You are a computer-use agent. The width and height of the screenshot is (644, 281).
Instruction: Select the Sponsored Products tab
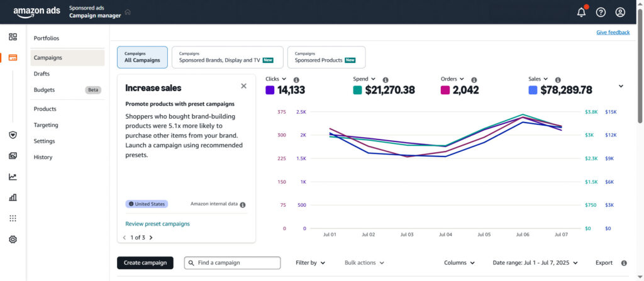pos(326,57)
